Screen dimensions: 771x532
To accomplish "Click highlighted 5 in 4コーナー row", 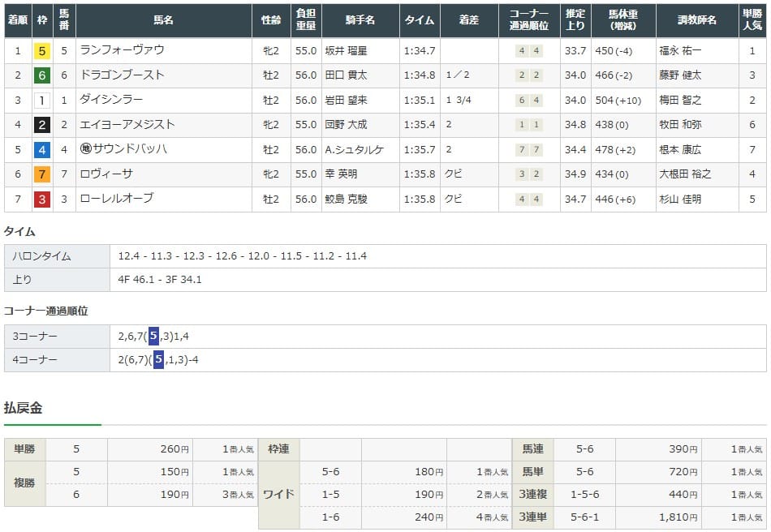I will tap(158, 359).
